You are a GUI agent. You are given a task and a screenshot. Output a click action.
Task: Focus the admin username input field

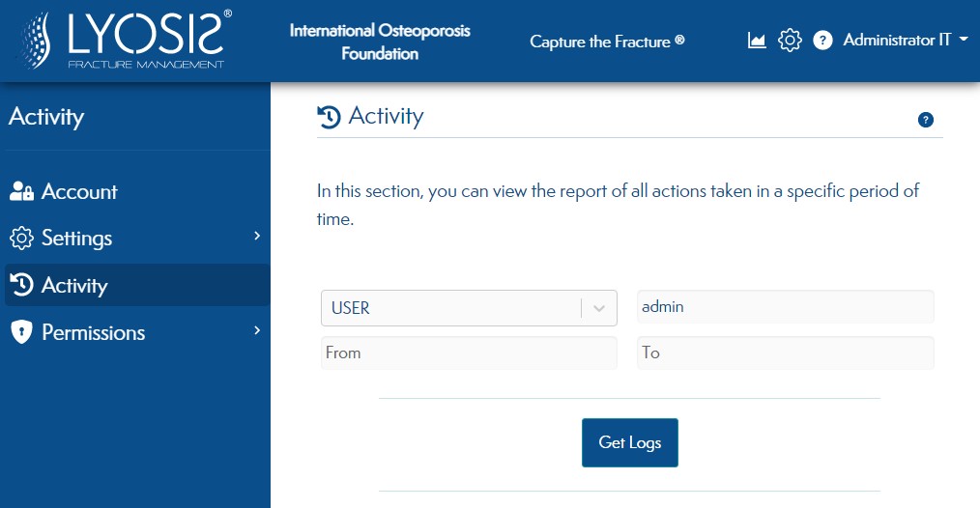[786, 307]
